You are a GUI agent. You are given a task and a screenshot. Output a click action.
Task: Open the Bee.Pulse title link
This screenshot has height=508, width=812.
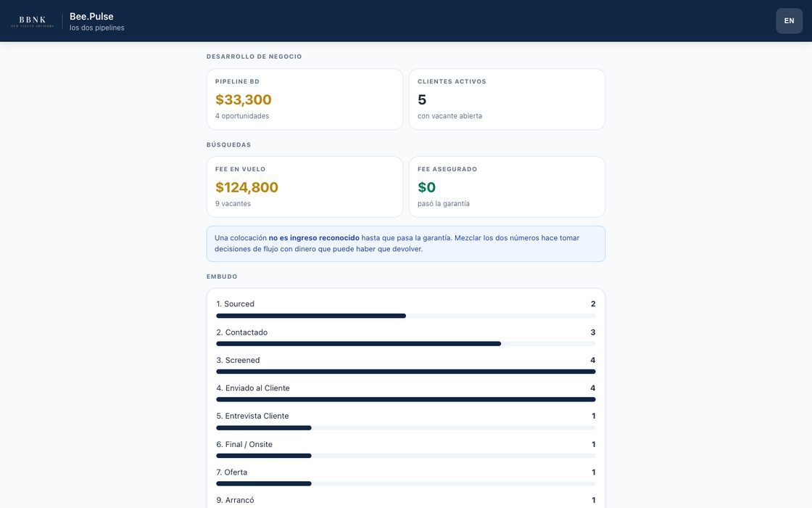pos(91,17)
